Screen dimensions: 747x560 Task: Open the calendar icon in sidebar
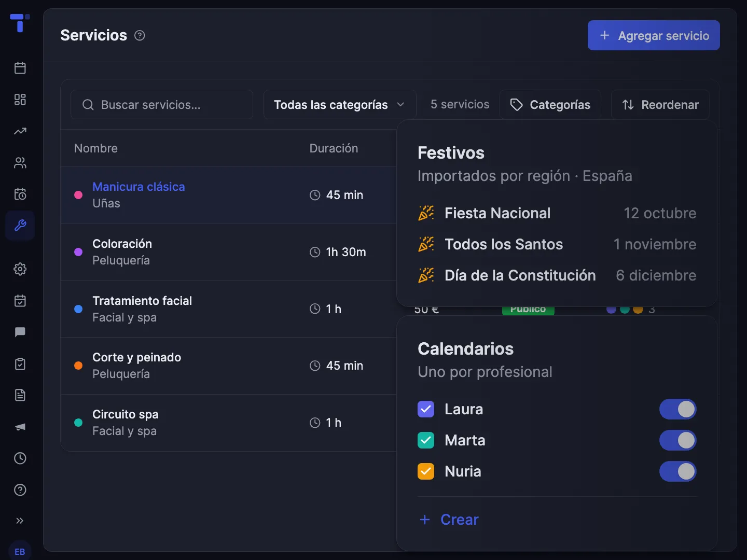pos(20,68)
